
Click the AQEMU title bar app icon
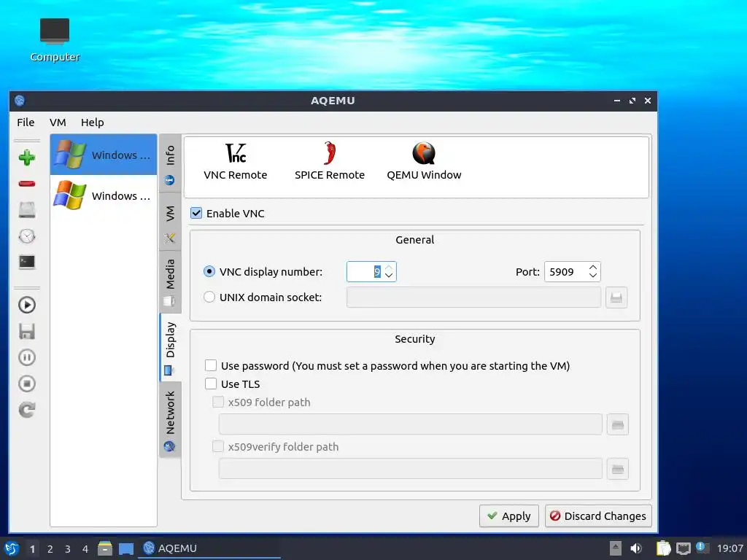(20, 101)
